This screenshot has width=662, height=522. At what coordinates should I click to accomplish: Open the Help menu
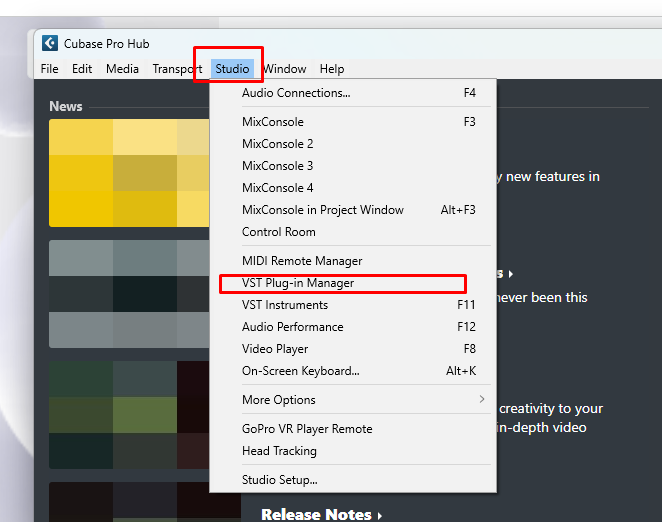point(332,69)
